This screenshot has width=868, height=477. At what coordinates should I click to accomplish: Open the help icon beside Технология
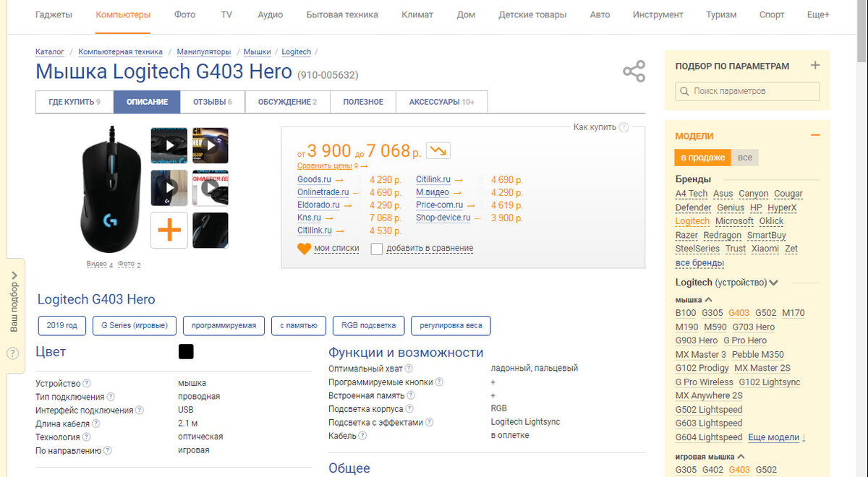pos(87,437)
